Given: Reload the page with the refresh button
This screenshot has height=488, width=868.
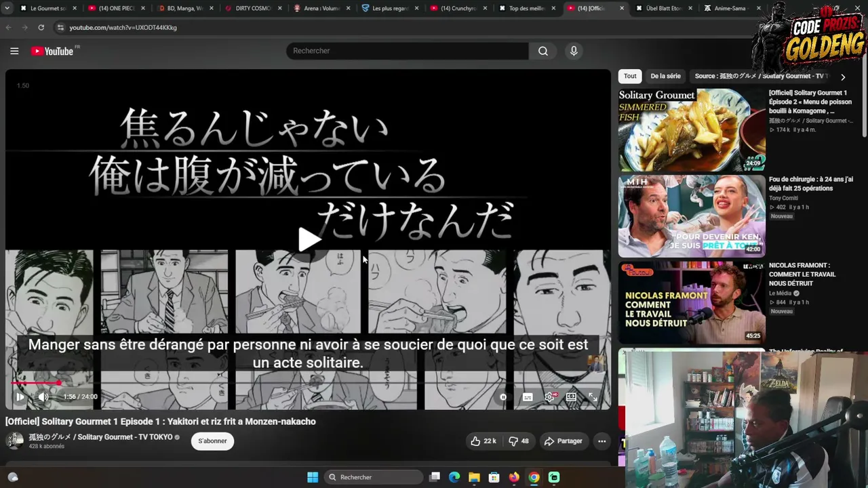Looking at the screenshot, I should click(41, 28).
